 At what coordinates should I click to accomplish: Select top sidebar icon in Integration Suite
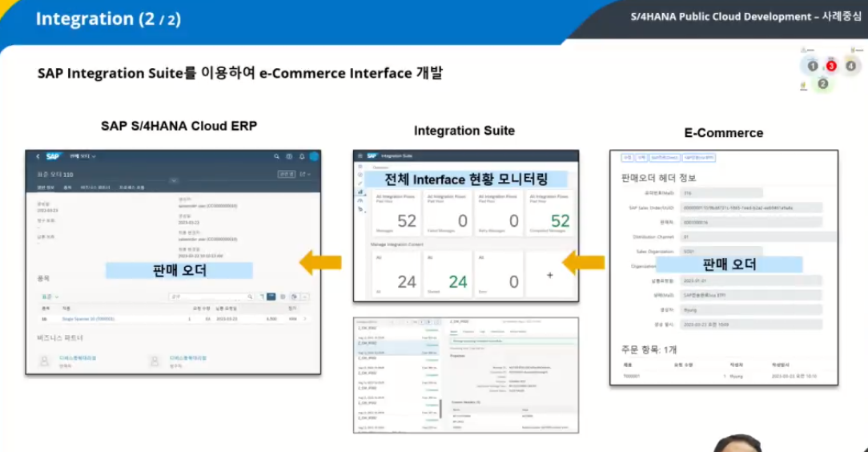pyautogui.click(x=360, y=166)
